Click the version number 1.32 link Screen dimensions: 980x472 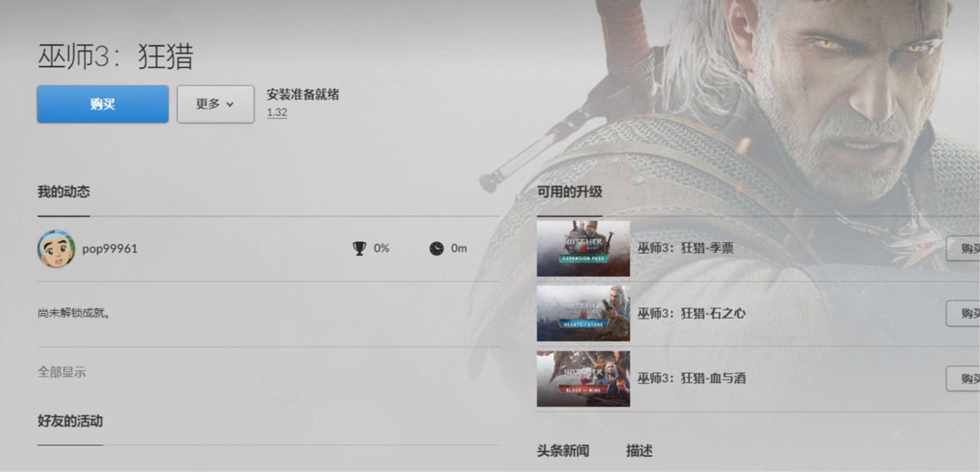coord(276,113)
